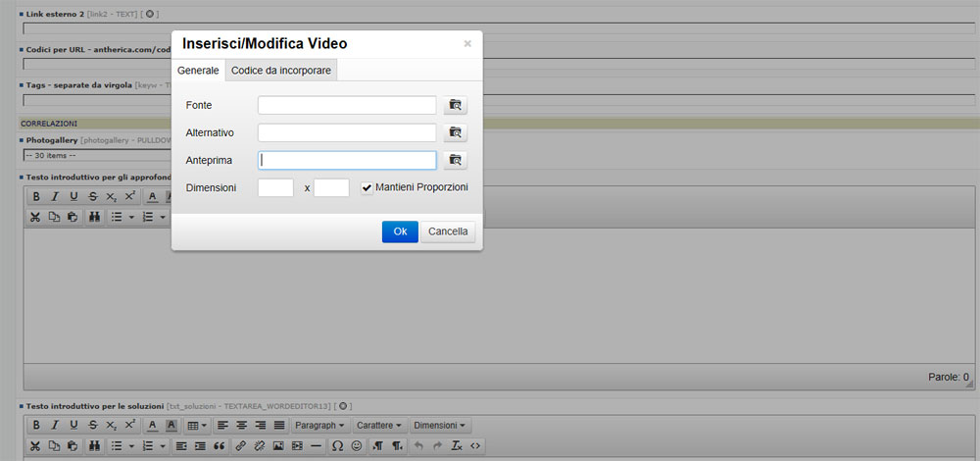Image resolution: width=980 pixels, height=461 pixels.
Task: Click the insert image icon in the toolbar
Action: click(x=278, y=446)
